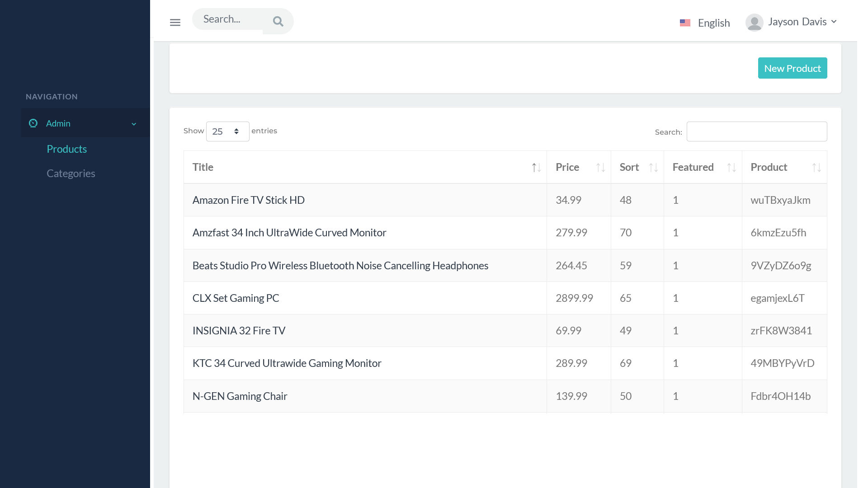
Task: Collapse the Admin navigation section chevron
Action: click(x=134, y=124)
